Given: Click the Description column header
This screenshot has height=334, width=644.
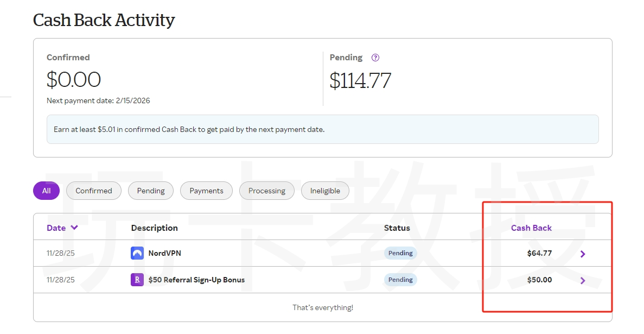Looking at the screenshot, I should point(154,228).
